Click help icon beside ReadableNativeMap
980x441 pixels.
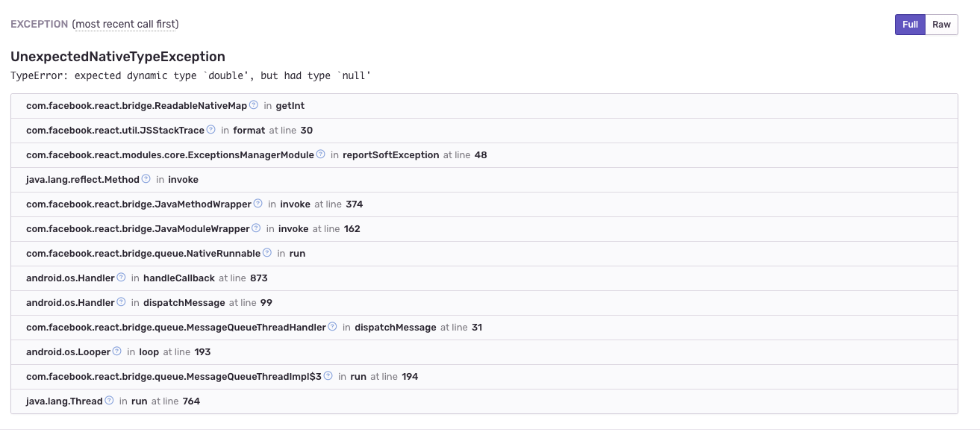coord(254,105)
